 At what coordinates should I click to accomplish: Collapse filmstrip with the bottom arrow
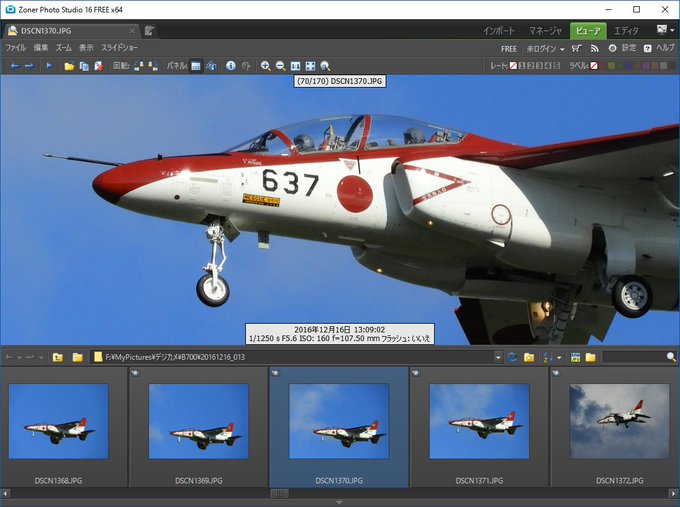tap(340, 502)
